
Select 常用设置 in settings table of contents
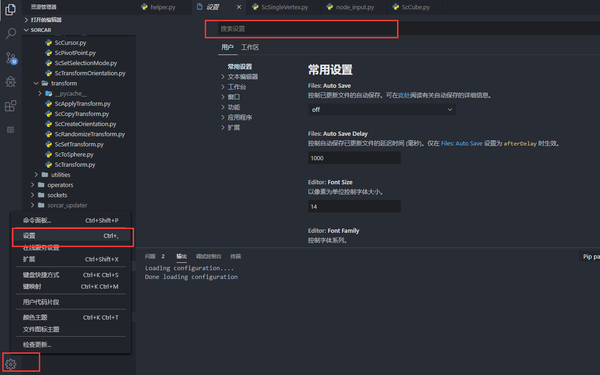240,67
